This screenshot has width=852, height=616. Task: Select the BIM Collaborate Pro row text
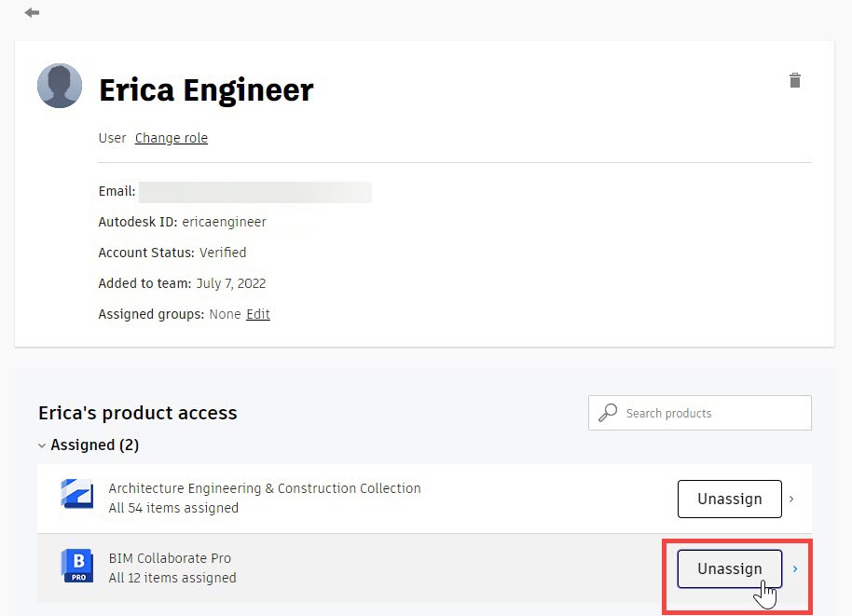tap(172, 568)
